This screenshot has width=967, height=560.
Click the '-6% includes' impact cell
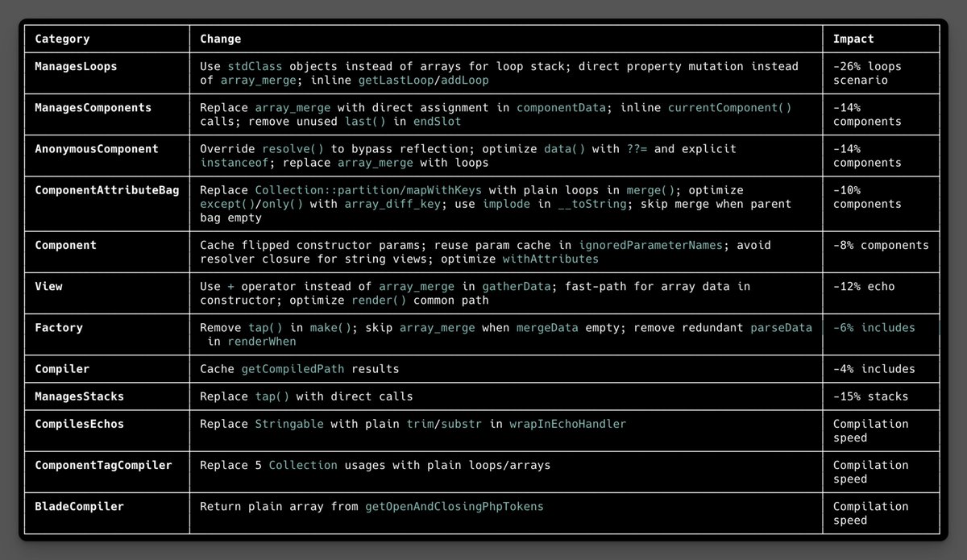874,328
